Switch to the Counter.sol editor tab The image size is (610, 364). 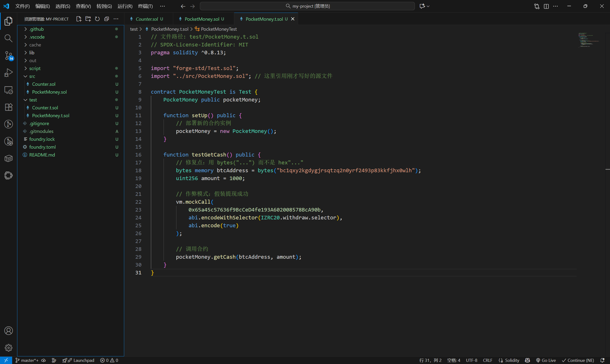click(149, 19)
